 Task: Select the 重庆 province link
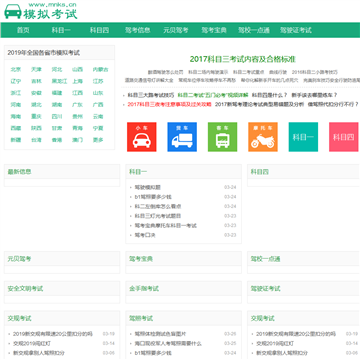coord(36,117)
